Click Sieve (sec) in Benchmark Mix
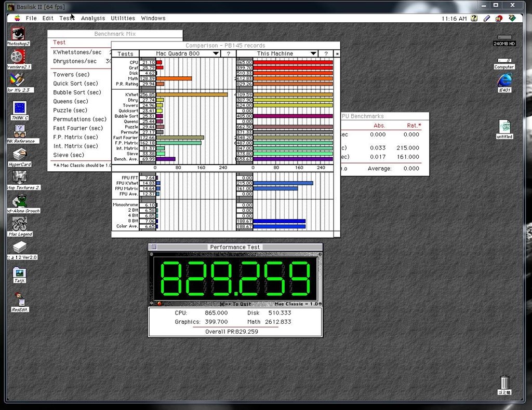 (x=69, y=155)
